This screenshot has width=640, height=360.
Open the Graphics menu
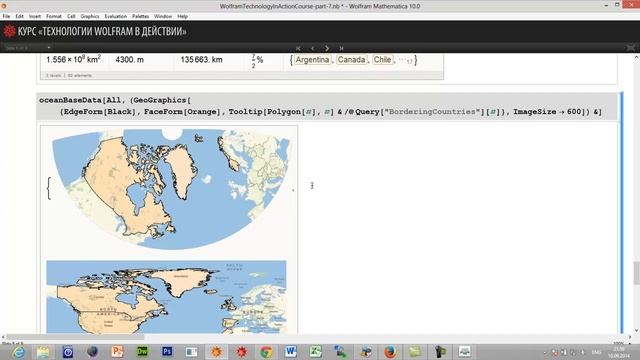tap(90, 16)
